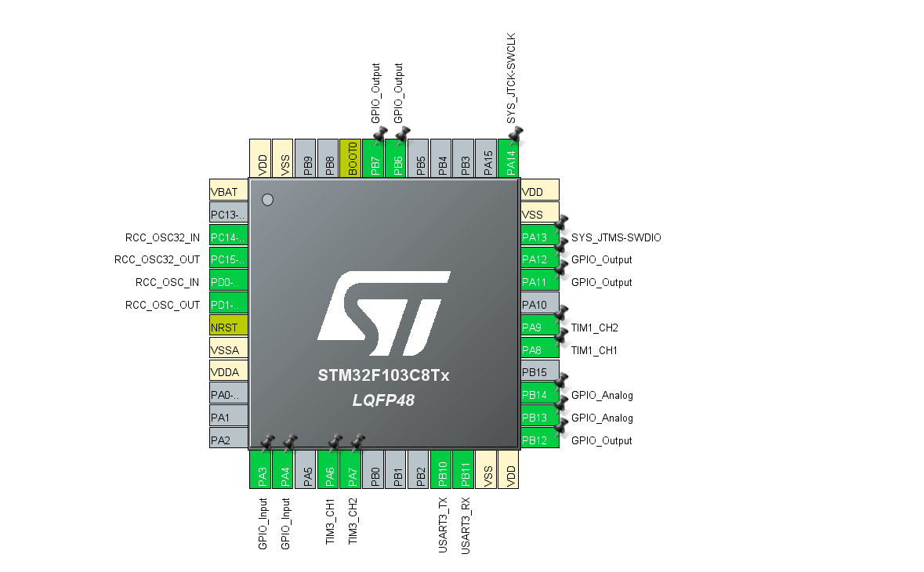
Task: Click the PB7 pin on top row
Action: (x=375, y=157)
